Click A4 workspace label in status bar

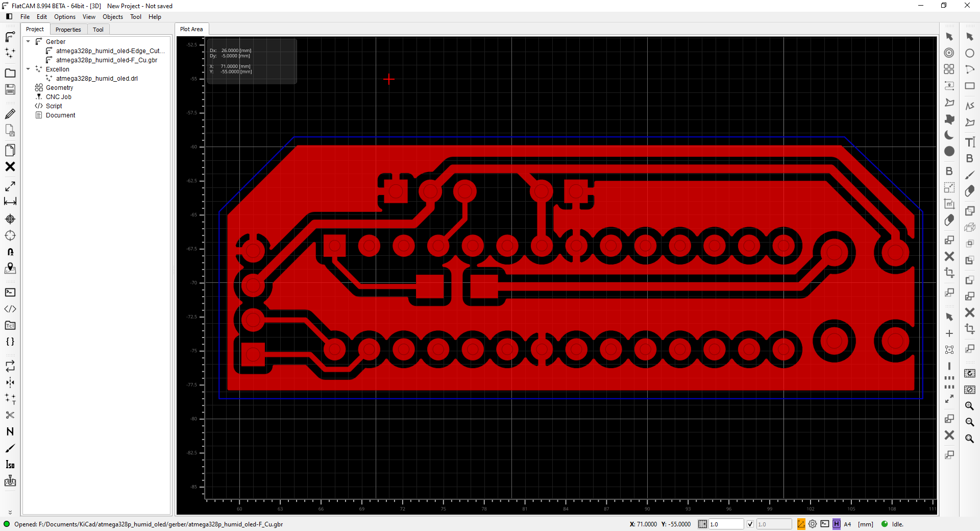[x=847, y=524]
